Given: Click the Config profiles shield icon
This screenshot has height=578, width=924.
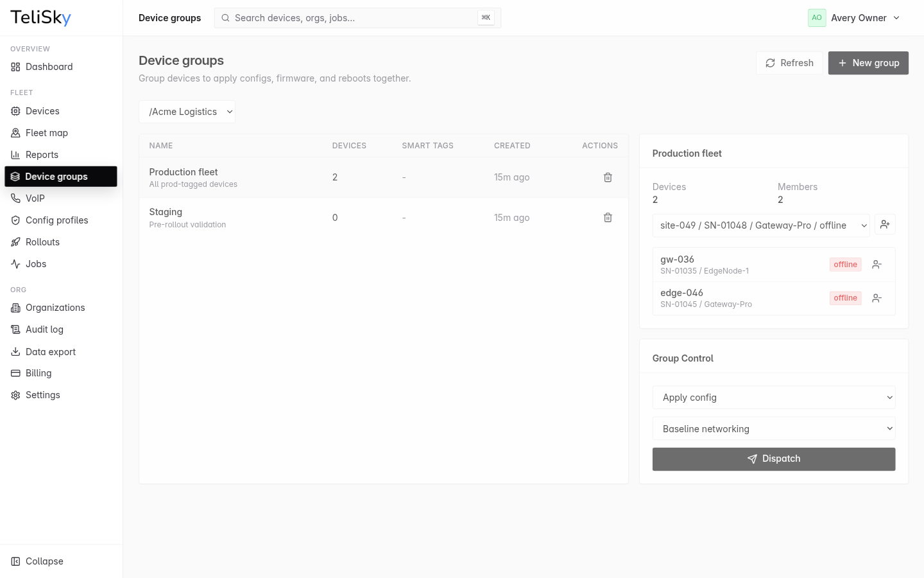Looking at the screenshot, I should coord(15,220).
